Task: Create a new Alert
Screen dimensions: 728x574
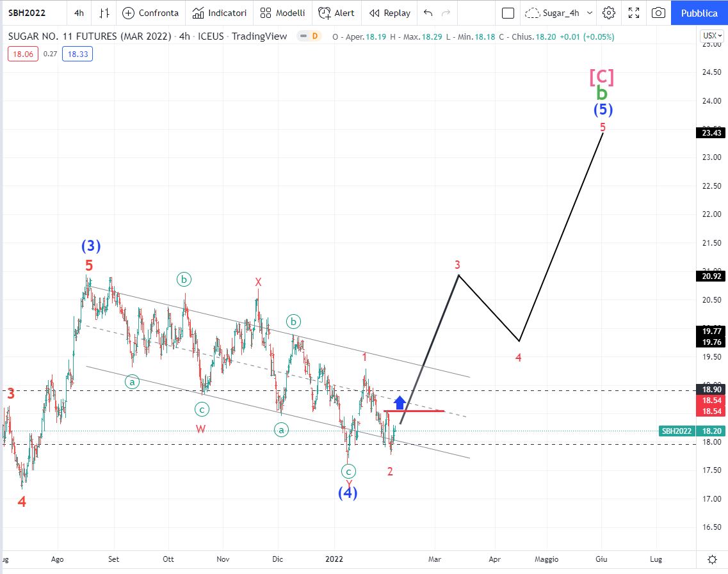Action: point(336,13)
